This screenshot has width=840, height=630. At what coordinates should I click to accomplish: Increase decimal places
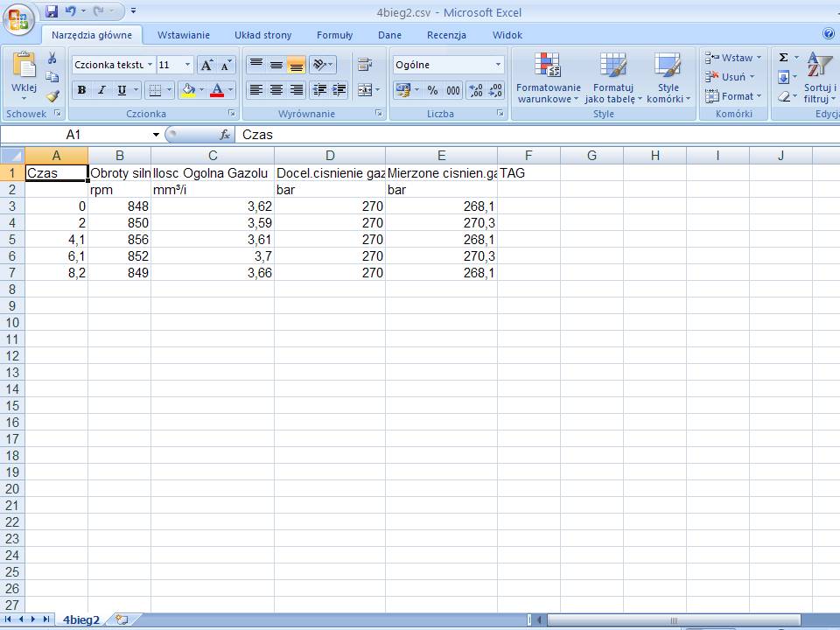click(475, 90)
